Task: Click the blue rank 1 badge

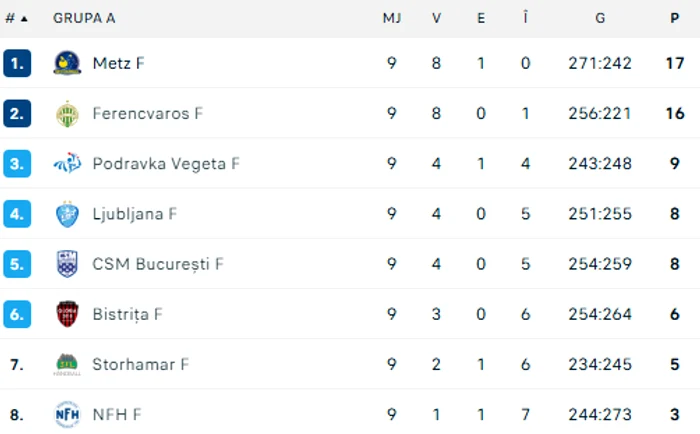Action: click(17, 63)
